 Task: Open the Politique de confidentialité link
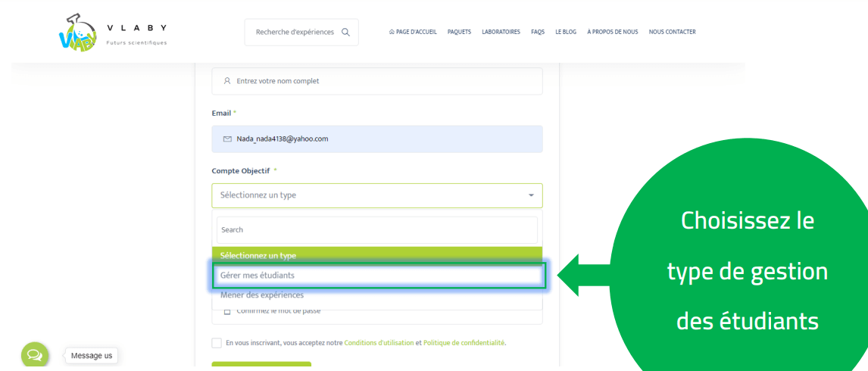464,343
